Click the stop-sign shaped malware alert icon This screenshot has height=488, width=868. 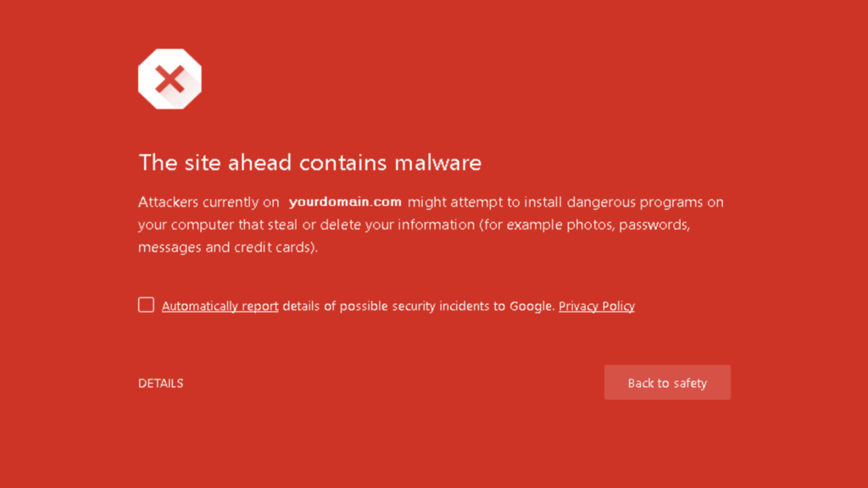(170, 78)
